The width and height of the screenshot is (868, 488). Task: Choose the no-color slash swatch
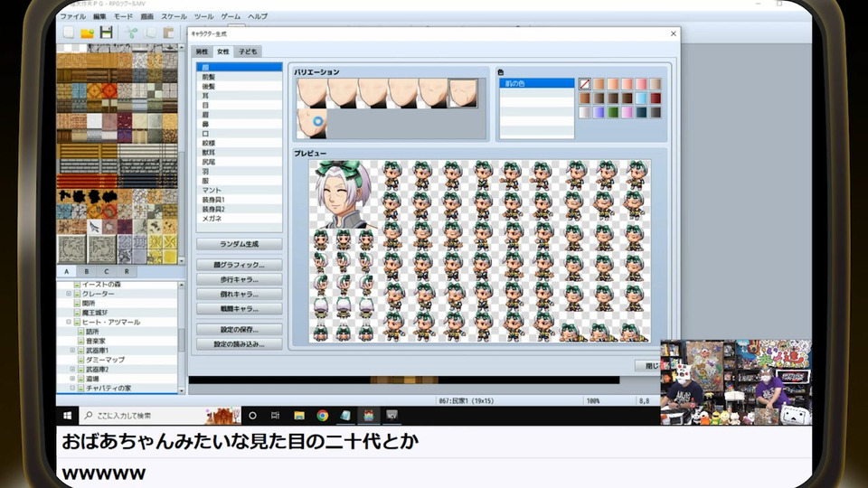pyautogui.click(x=585, y=84)
